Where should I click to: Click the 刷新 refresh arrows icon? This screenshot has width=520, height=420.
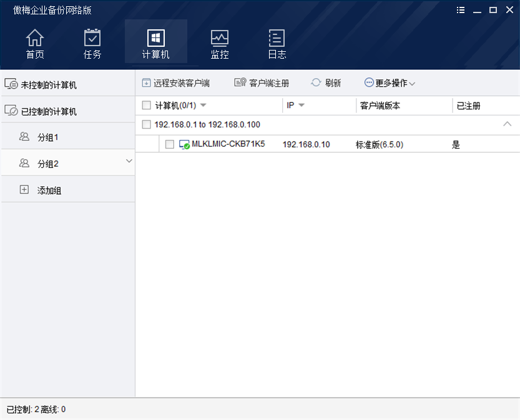click(x=316, y=82)
